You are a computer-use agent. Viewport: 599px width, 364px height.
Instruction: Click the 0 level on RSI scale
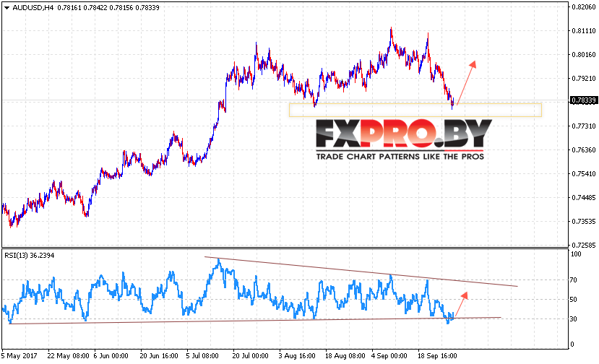pos(572,344)
